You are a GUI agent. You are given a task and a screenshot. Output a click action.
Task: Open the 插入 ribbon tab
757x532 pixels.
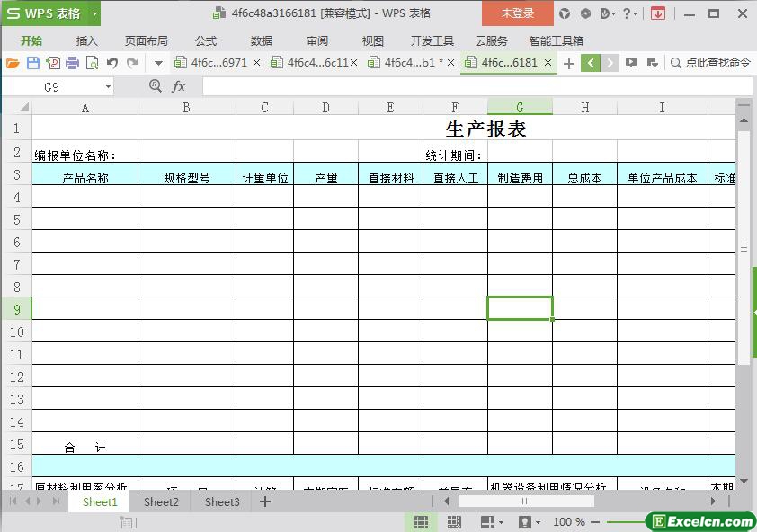pyautogui.click(x=87, y=41)
